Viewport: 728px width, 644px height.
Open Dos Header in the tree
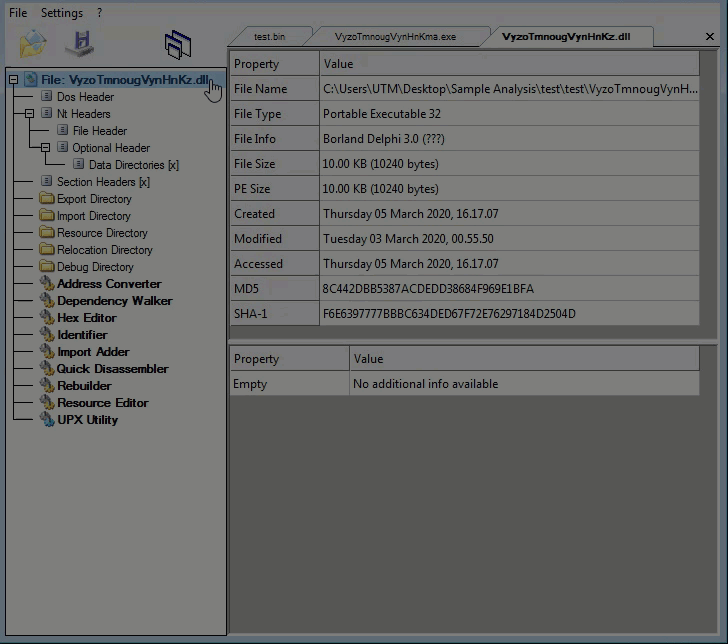click(85, 97)
